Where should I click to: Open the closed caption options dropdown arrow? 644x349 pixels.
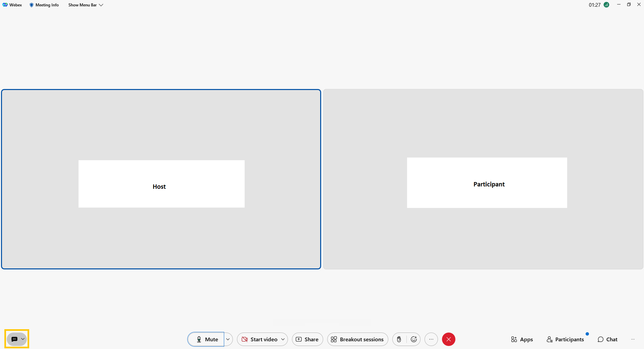click(x=23, y=339)
